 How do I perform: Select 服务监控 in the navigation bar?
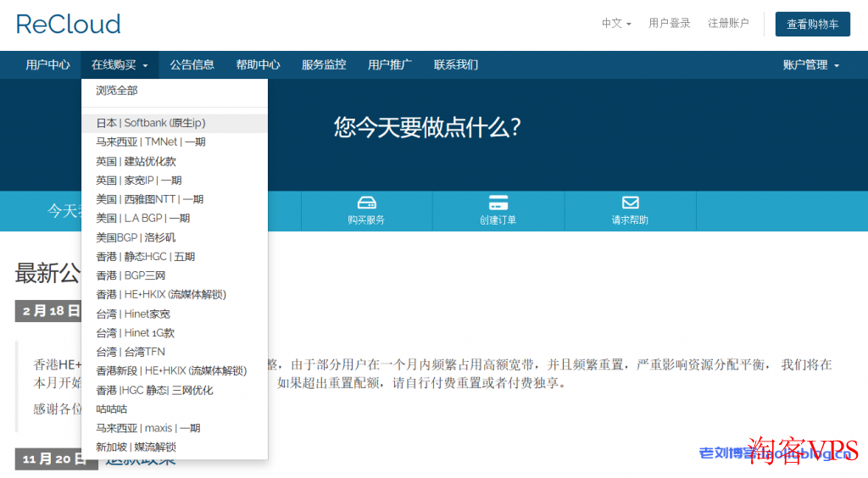(x=324, y=64)
